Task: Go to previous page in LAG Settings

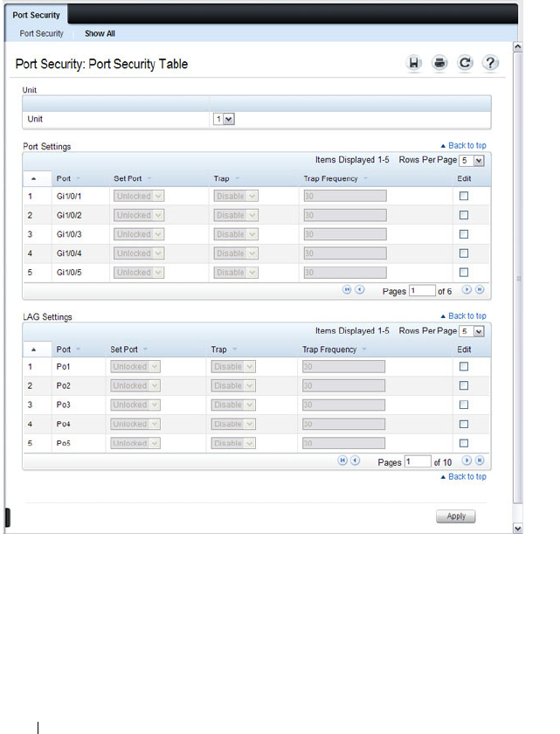Action: (355, 460)
